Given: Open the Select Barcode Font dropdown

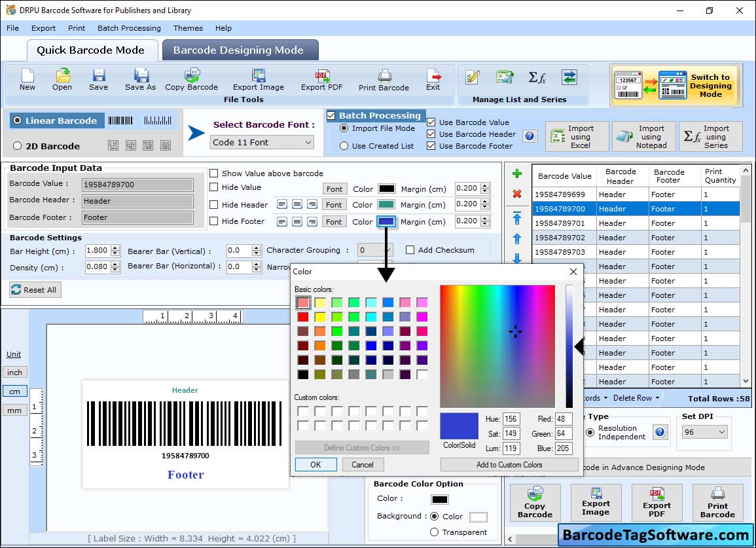Looking at the screenshot, I should click(x=262, y=142).
